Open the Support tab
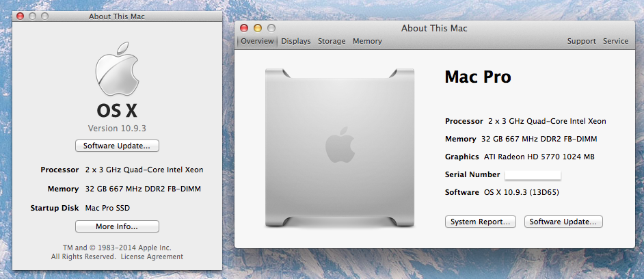 click(x=582, y=41)
